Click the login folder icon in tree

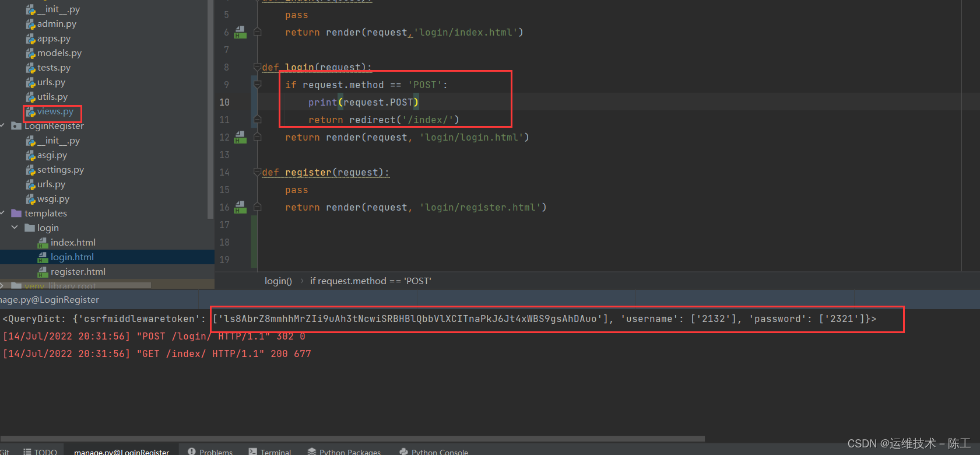tap(30, 228)
